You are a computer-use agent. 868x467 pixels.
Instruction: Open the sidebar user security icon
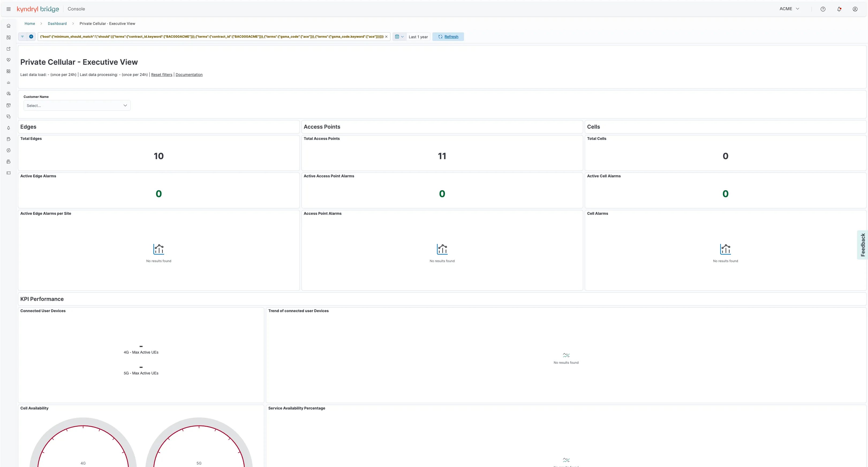[x=8, y=94]
